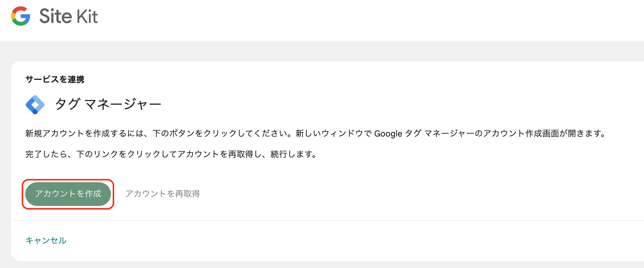Click the text 続行します at sentence end
Viewport: 644px width, 268px height.
pos(291,154)
